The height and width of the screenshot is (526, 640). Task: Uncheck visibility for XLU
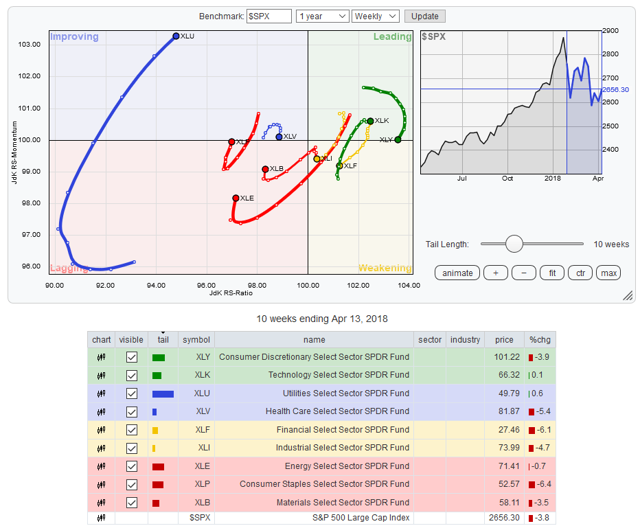pyautogui.click(x=131, y=394)
